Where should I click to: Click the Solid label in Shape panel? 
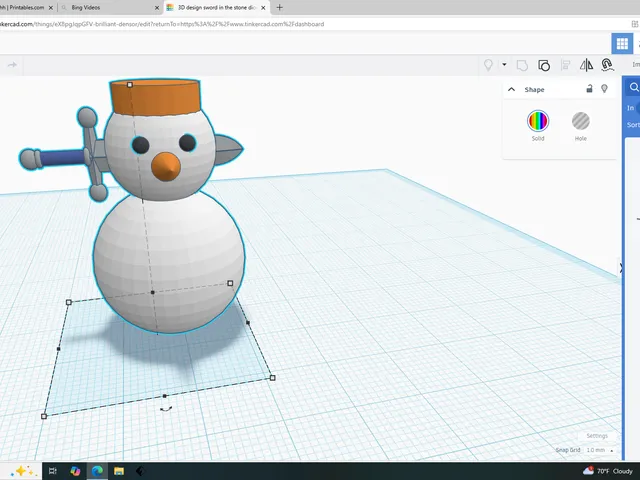coord(538,138)
